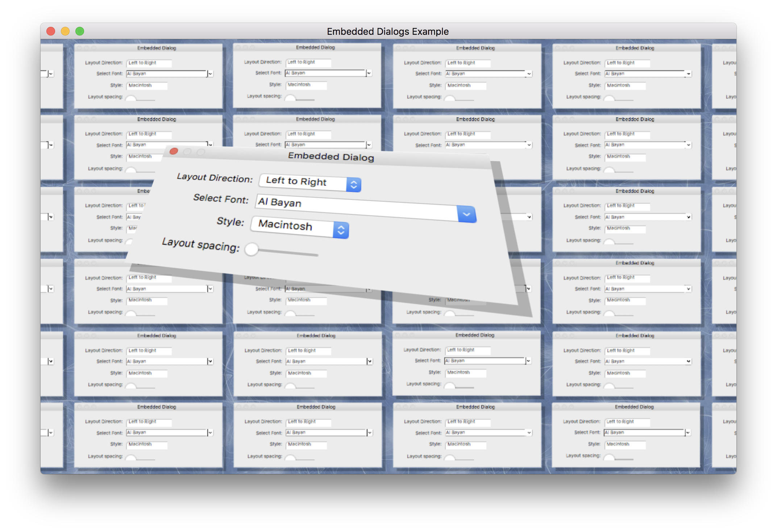The image size is (777, 532).
Task: Click the enlarged Embedded Dialog title bar
Action: [x=331, y=157]
